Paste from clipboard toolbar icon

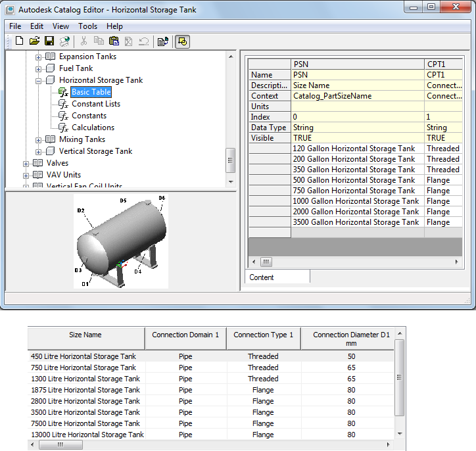114,41
